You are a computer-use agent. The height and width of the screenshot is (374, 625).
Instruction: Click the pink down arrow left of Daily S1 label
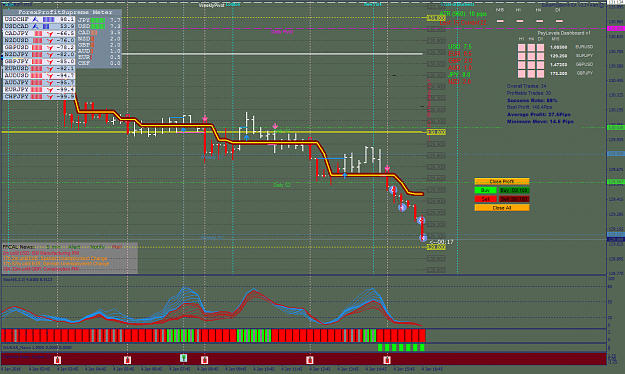pos(275,126)
